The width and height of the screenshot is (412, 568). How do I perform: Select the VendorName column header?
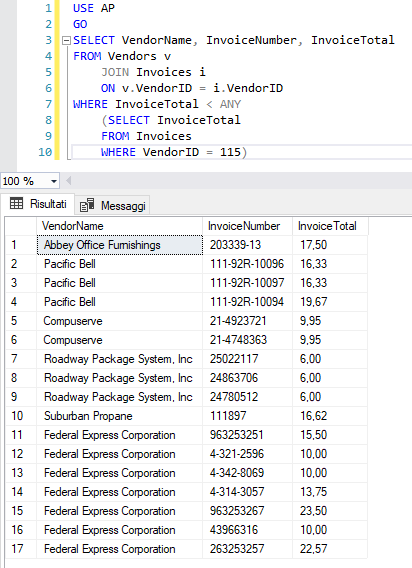(120, 226)
